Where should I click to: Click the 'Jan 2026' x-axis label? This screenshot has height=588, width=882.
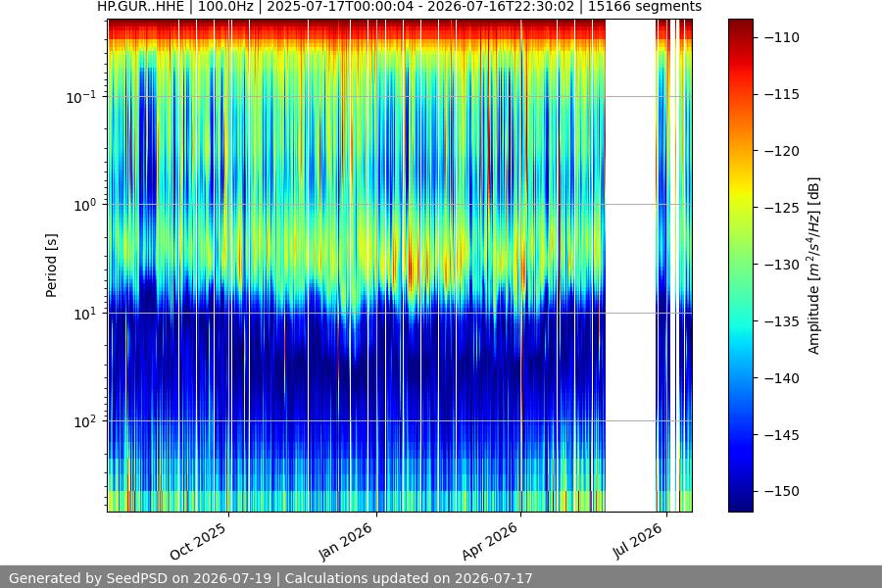click(x=345, y=541)
